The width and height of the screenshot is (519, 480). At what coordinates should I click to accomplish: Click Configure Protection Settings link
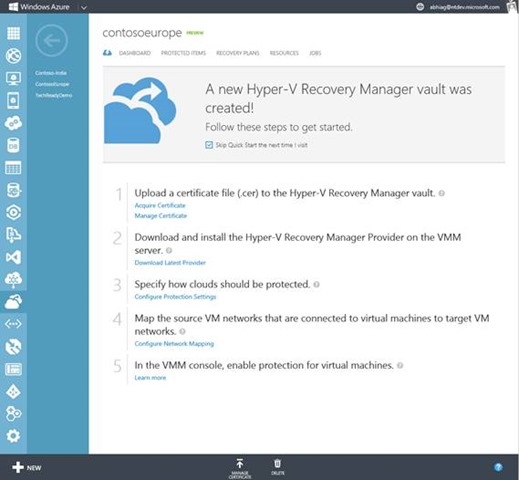click(175, 297)
